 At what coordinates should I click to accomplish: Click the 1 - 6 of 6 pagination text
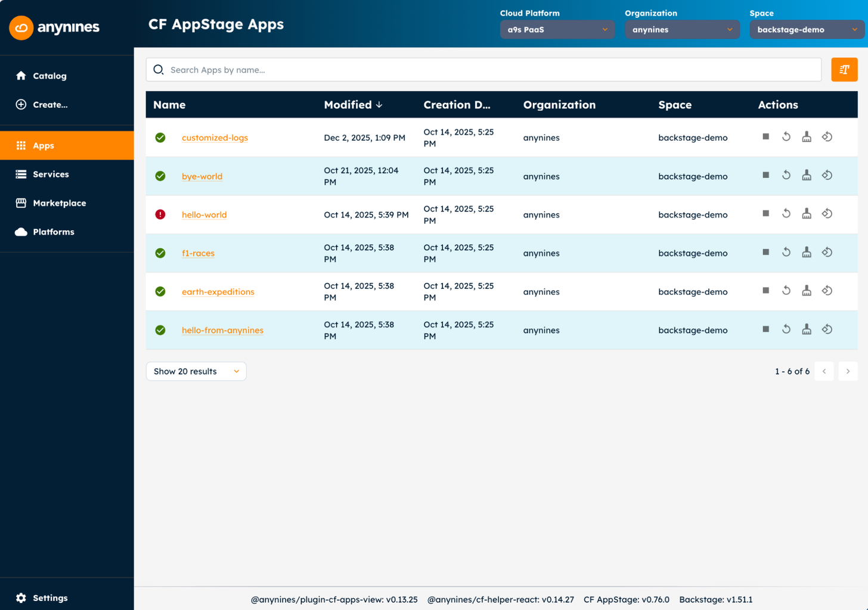coord(792,371)
